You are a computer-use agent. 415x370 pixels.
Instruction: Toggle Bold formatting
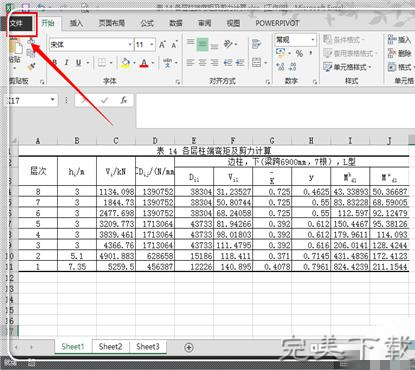(x=55, y=63)
